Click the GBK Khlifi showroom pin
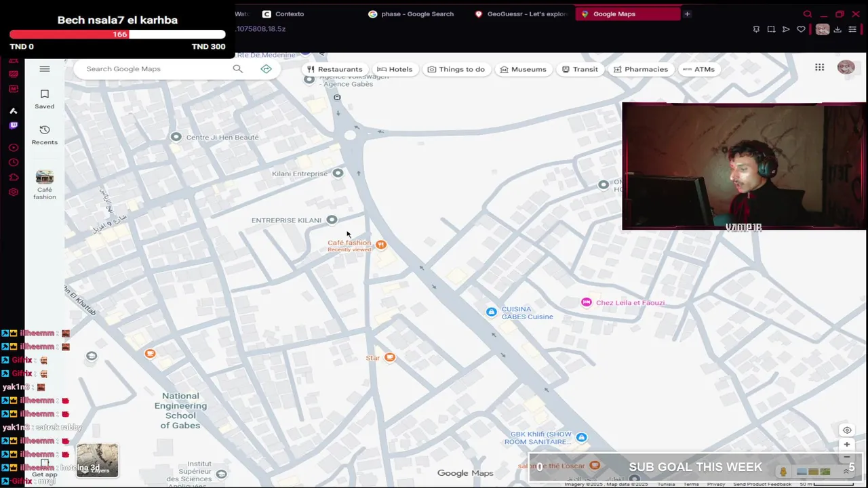 581,437
